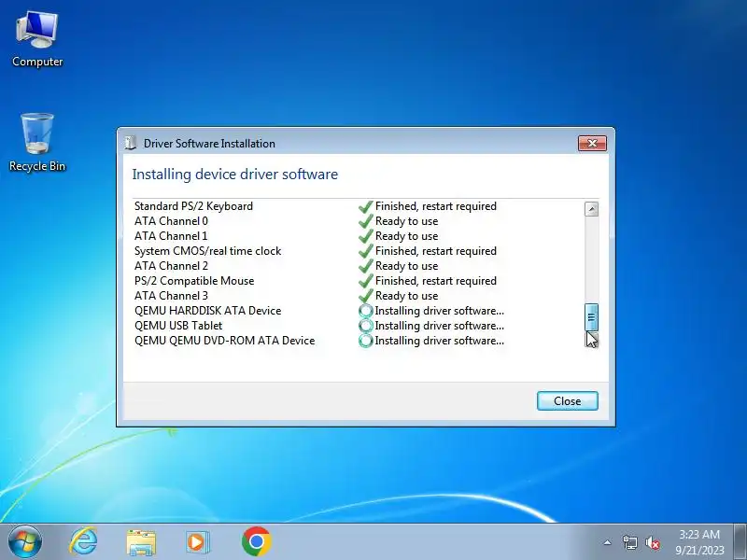747x560 pixels.
Task: Launch Windows Media Player from the taskbar
Action: 197,542
